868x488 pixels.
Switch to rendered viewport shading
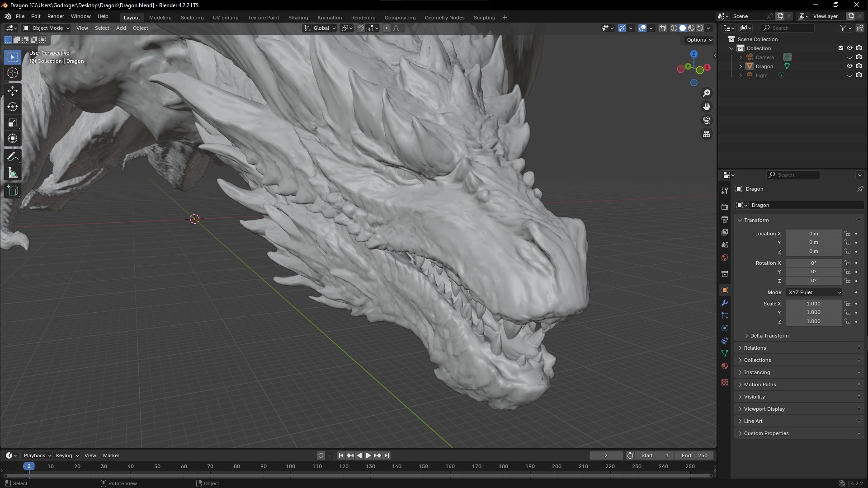pos(700,28)
